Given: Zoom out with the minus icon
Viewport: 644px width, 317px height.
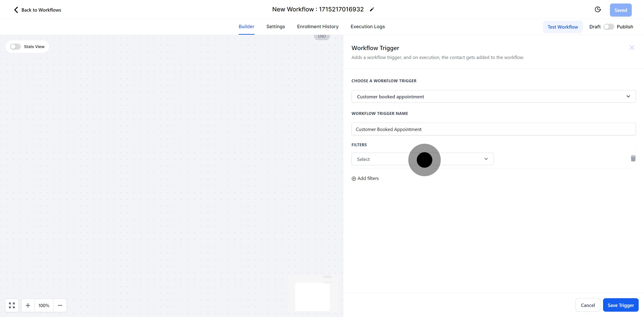Looking at the screenshot, I should pos(60,305).
